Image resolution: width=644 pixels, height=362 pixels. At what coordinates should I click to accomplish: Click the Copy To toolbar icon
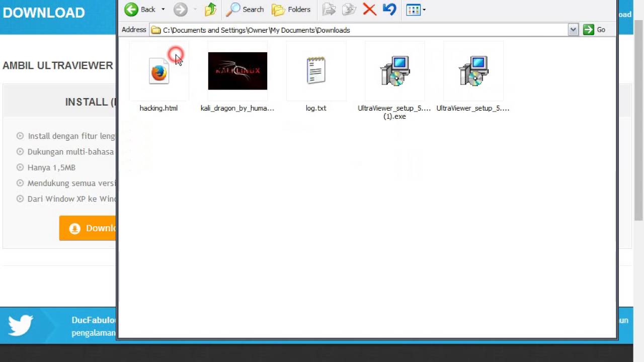coord(349,9)
